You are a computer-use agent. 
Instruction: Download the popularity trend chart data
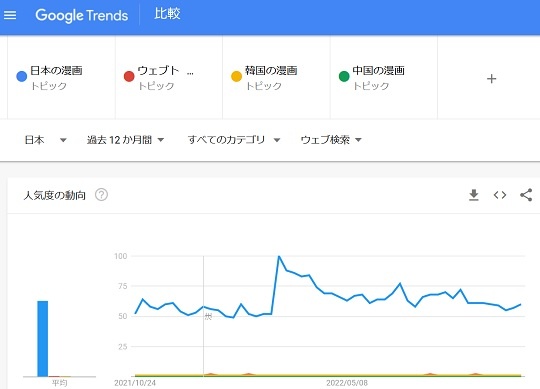click(474, 195)
